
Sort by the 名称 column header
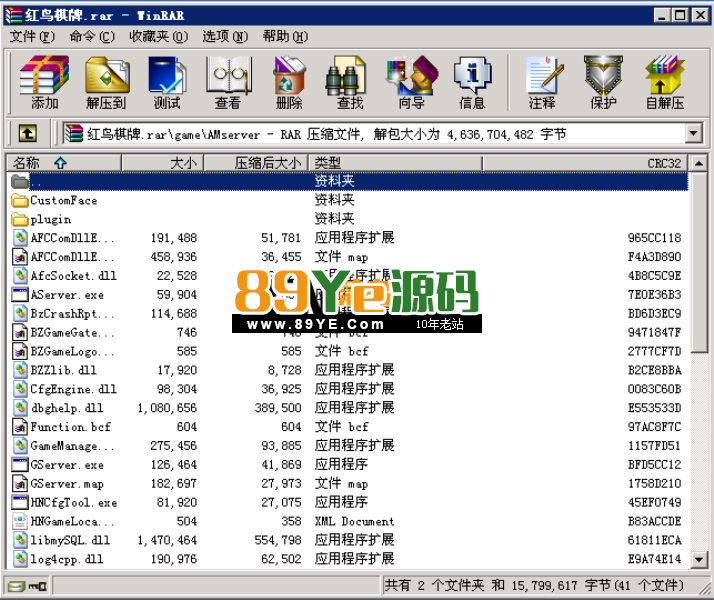(x=64, y=163)
